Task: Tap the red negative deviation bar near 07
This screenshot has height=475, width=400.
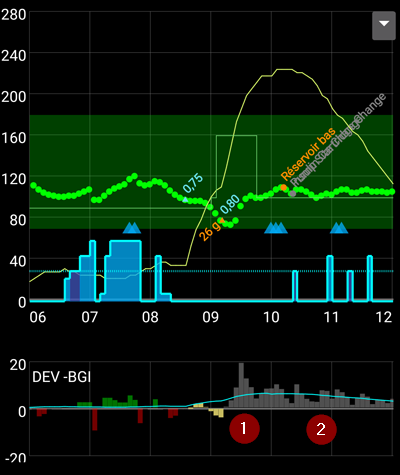Action: (95, 420)
